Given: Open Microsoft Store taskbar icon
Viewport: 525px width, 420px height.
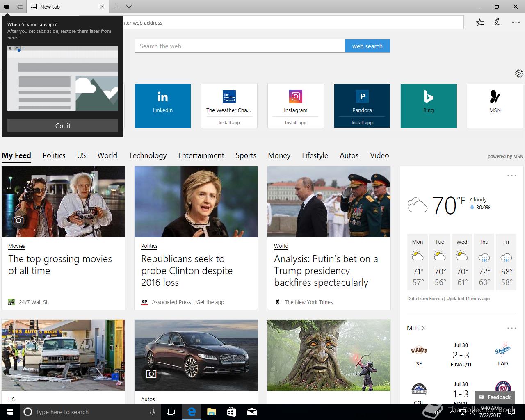Looking at the screenshot, I should [231, 412].
